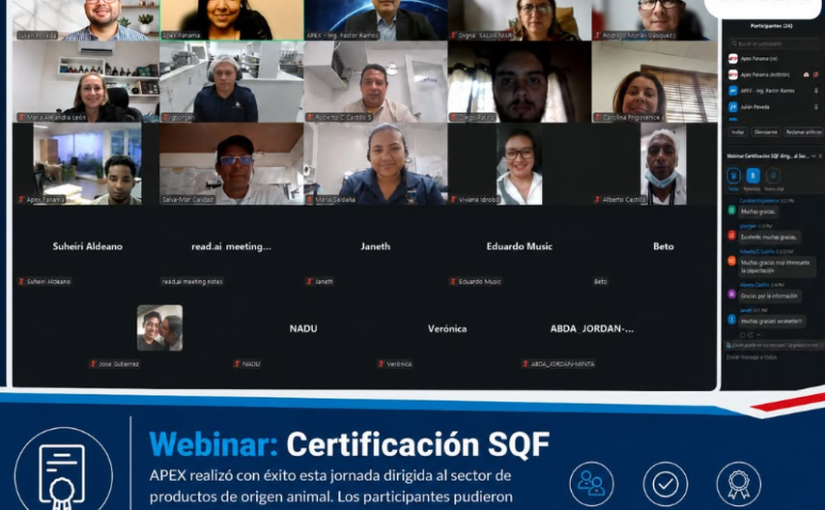825x510 pixels.
Task: Click Apex Panama (yo) avatar in participants list
Action: coord(732,59)
